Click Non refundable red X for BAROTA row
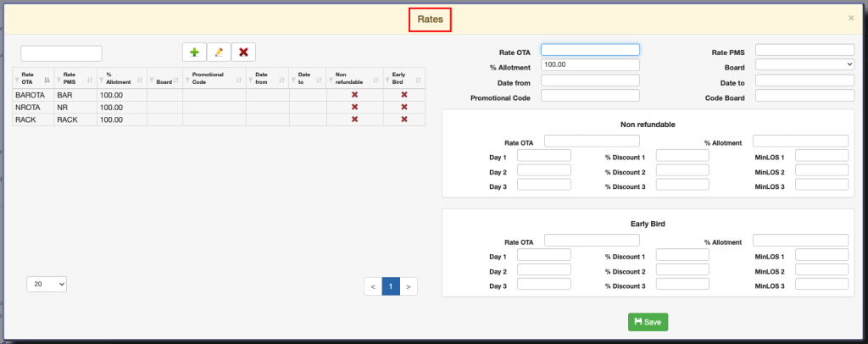868x344 pixels. (x=354, y=95)
